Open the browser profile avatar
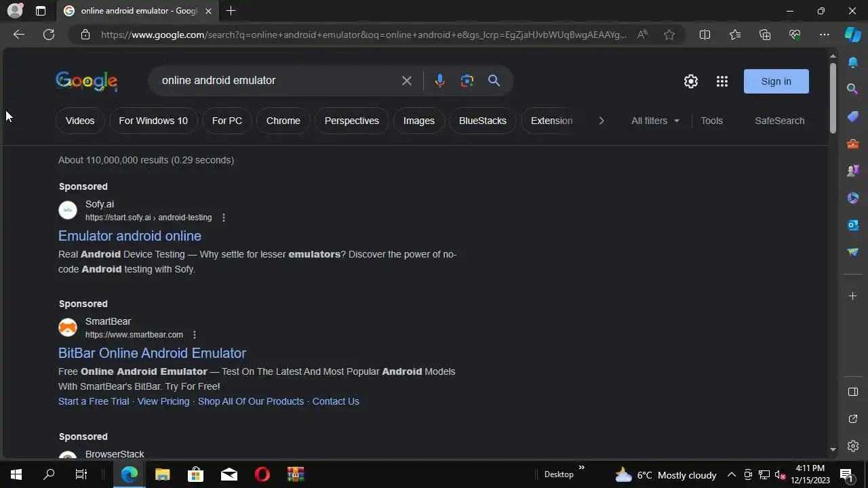868x488 pixels. pos(14,11)
